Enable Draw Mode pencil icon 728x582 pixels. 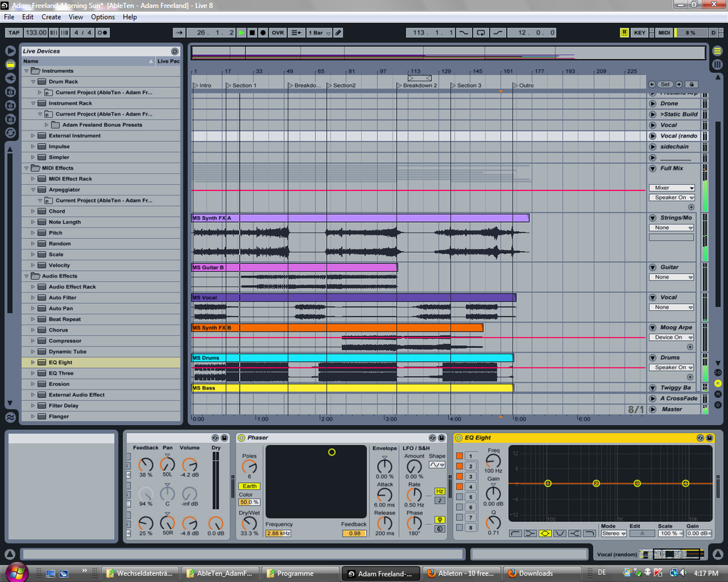[338, 33]
